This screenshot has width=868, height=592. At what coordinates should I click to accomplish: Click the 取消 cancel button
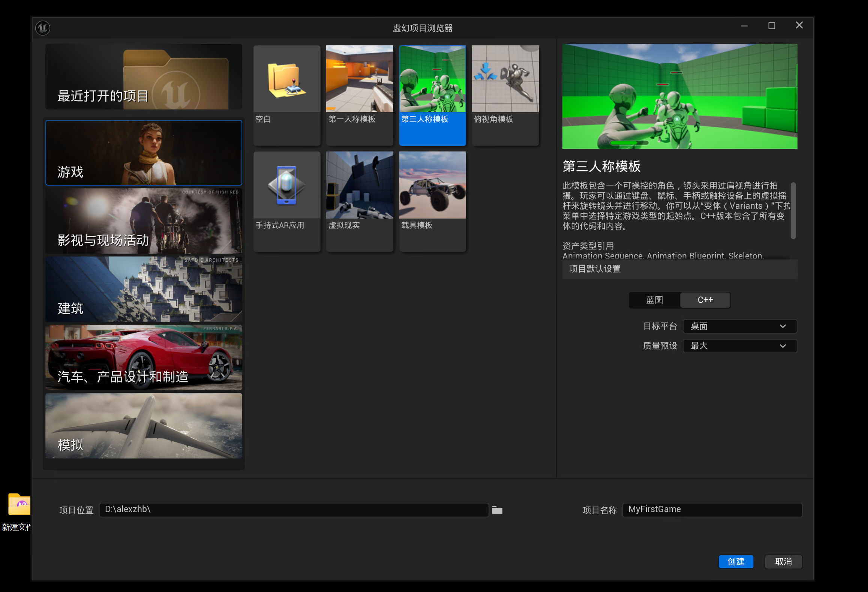(783, 562)
